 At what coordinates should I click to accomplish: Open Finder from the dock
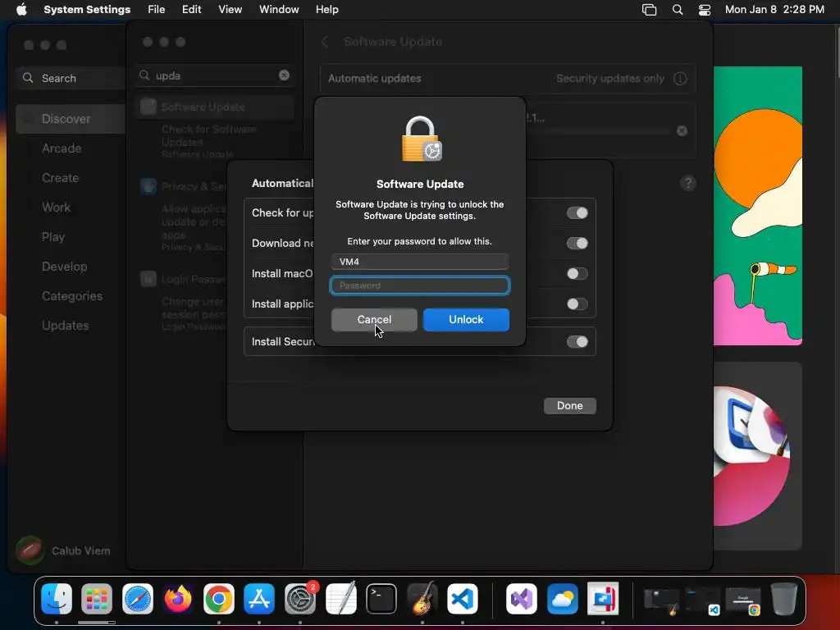tap(57, 599)
